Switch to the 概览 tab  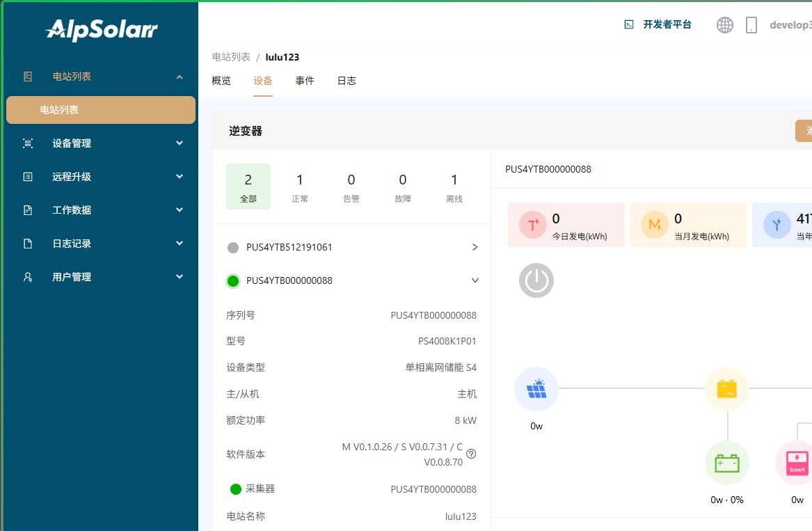tap(221, 81)
